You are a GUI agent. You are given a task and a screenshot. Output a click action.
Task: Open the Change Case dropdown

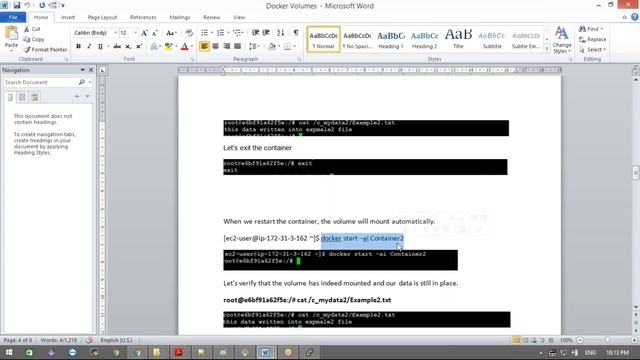click(171, 33)
